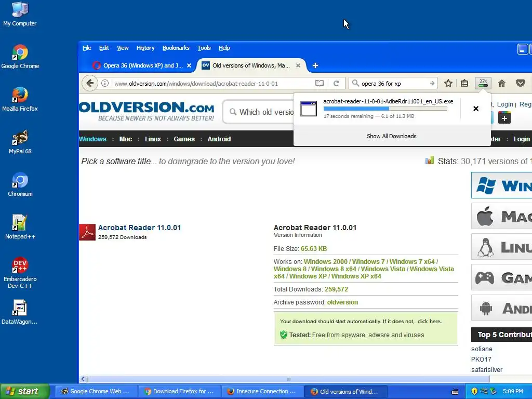Open the Edit menu

[x=104, y=48]
